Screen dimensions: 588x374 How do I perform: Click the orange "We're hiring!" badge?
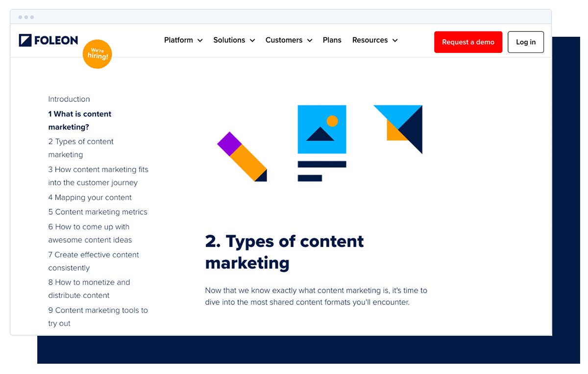(97, 54)
